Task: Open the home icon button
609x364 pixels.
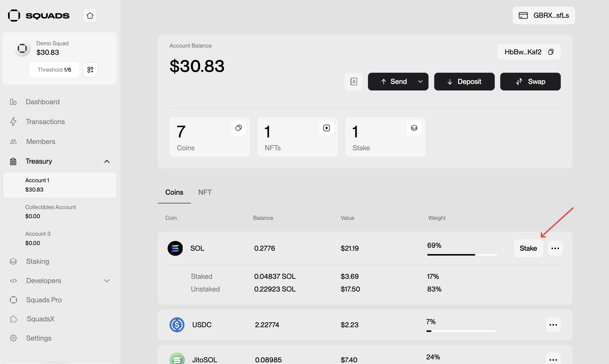Action: pyautogui.click(x=90, y=15)
